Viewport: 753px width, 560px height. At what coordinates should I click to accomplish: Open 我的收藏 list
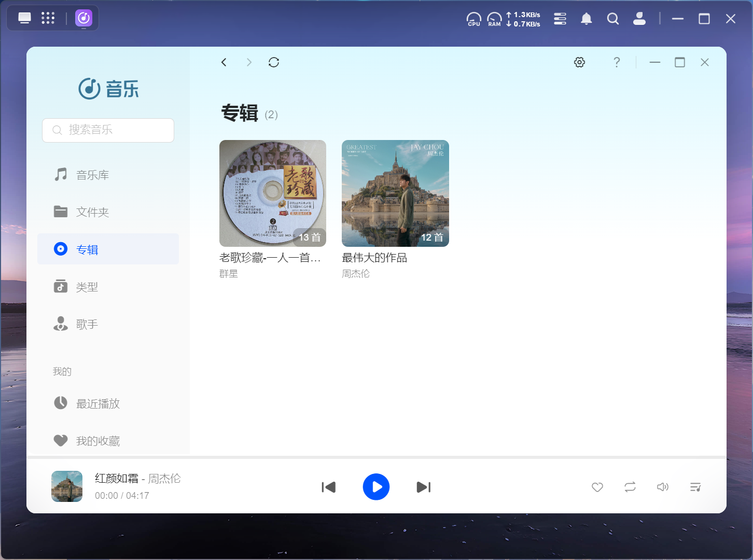108,441
